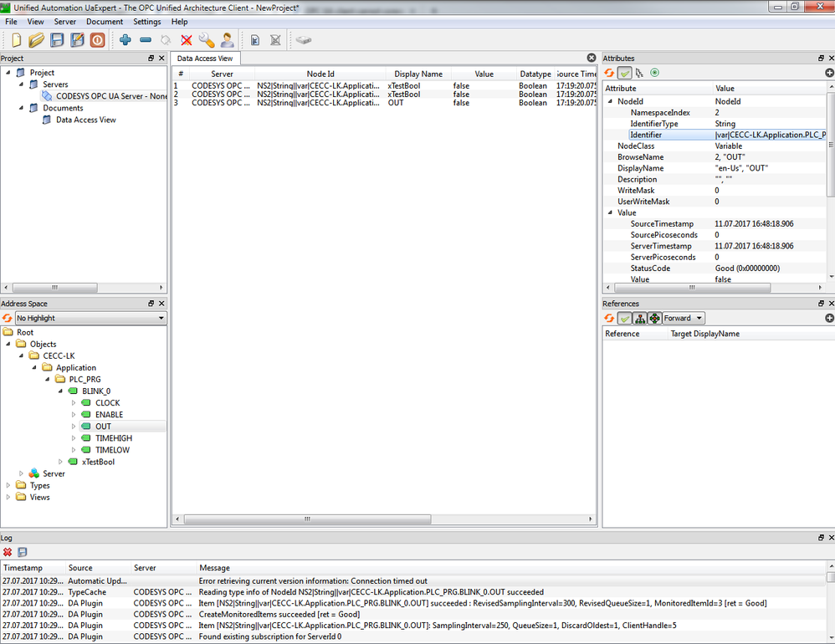Click the red power icon in toolbar
Image resolution: width=835 pixels, height=644 pixels.
point(98,40)
